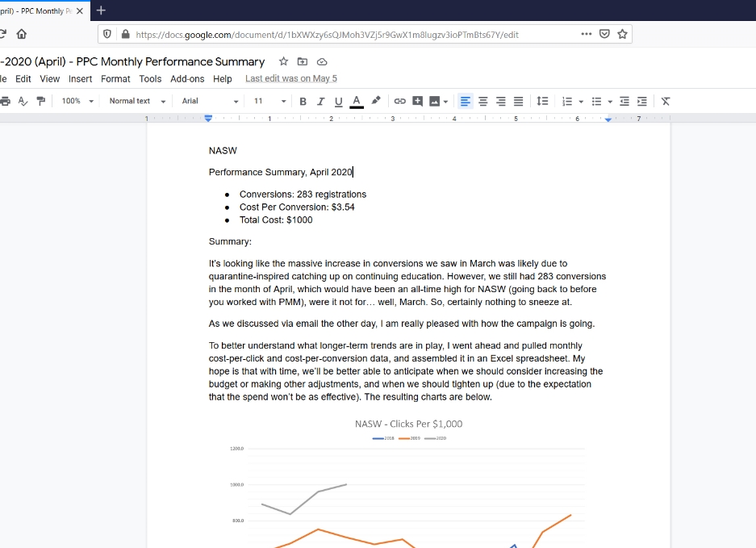Viewport: 756px width, 548px height.
Task: Open the line spacing options
Action: pos(542,101)
